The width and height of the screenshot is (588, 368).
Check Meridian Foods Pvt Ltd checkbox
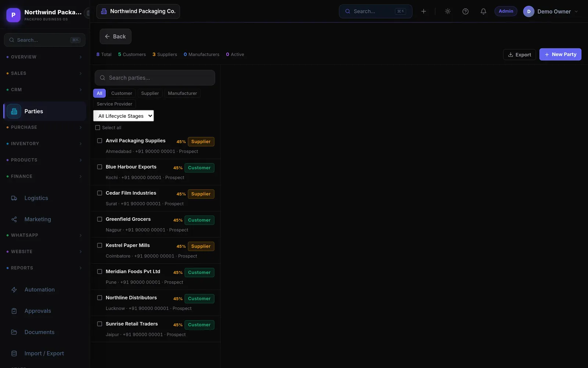pyautogui.click(x=100, y=272)
